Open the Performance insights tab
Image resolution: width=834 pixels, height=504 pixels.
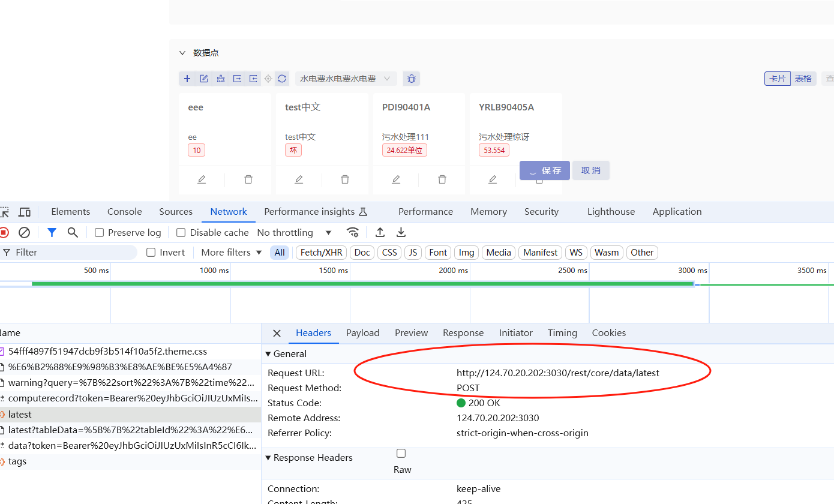pos(316,212)
